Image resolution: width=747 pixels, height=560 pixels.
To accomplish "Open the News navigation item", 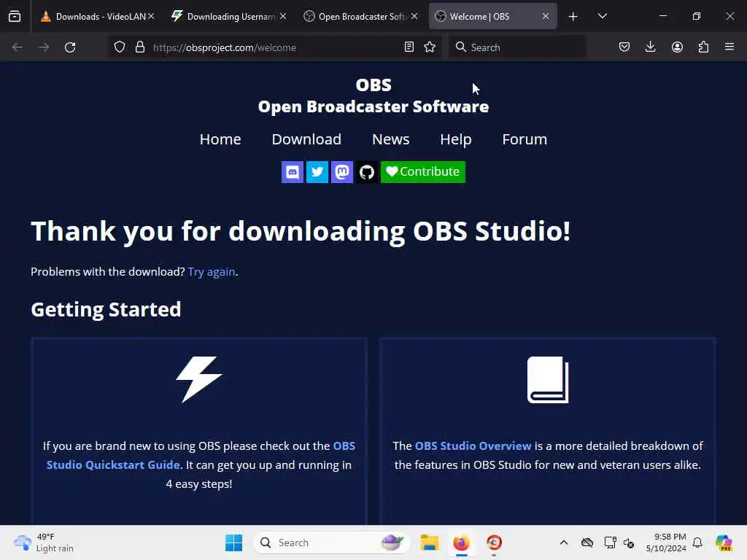I will pyautogui.click(x=391, y=139).
